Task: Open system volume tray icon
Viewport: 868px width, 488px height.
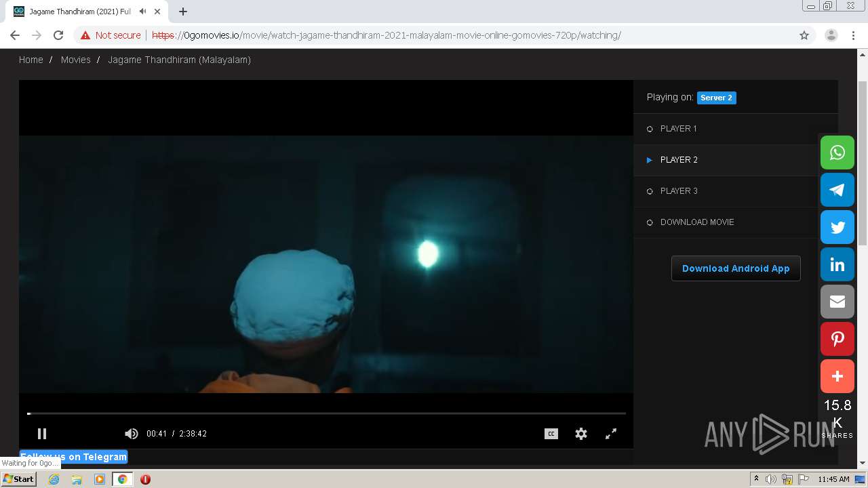Action: point(771,479)
